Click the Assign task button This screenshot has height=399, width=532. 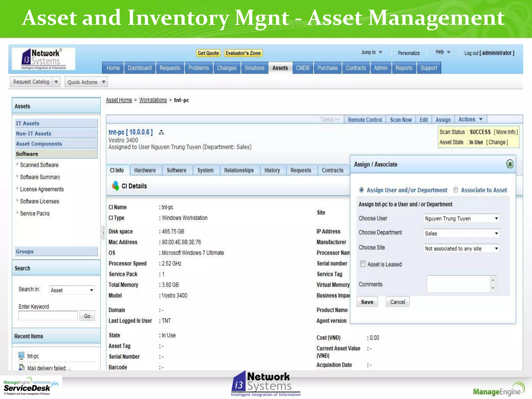[443, 119]
